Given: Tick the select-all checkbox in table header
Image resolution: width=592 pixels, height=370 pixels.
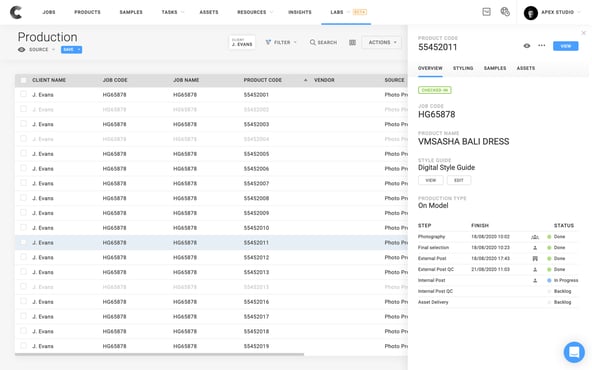Looking at the screenshot, I should pos(23,80).
